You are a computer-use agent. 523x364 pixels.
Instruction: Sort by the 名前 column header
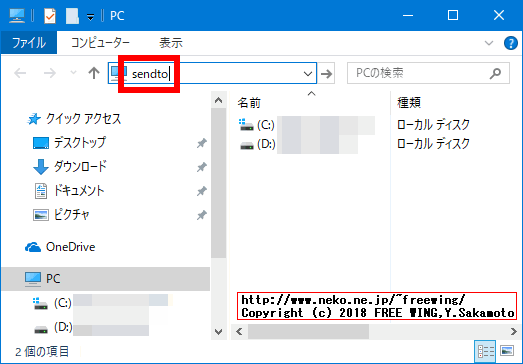(x=249, y=103)
